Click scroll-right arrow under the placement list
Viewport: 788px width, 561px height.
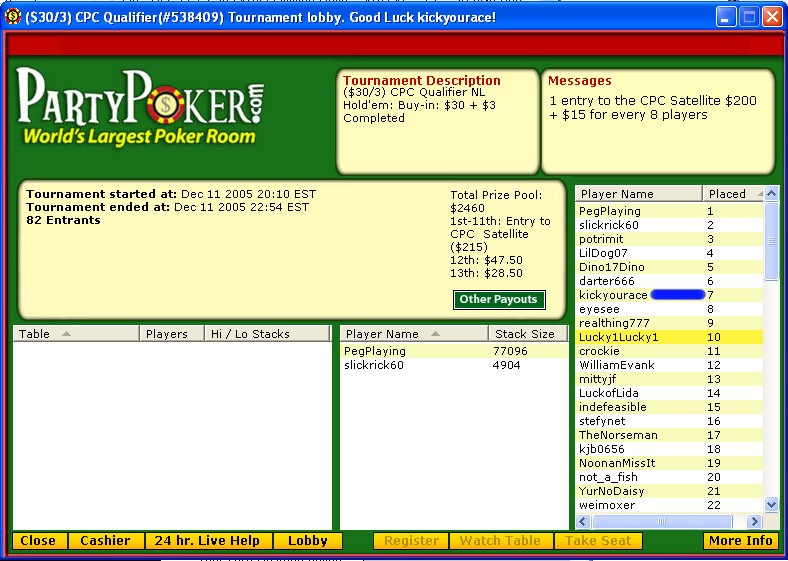click(x=756, y=521)
